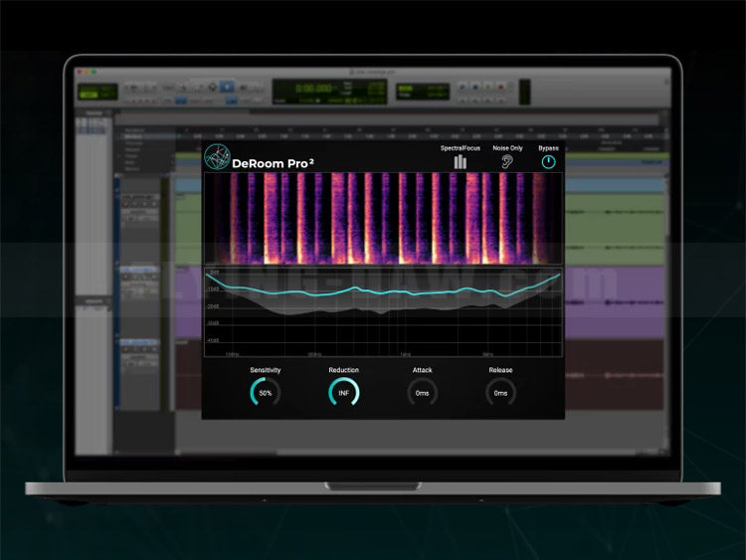Click the Bypass label text
The width and height of the screenshot is (746, 560).
(548, 148)
